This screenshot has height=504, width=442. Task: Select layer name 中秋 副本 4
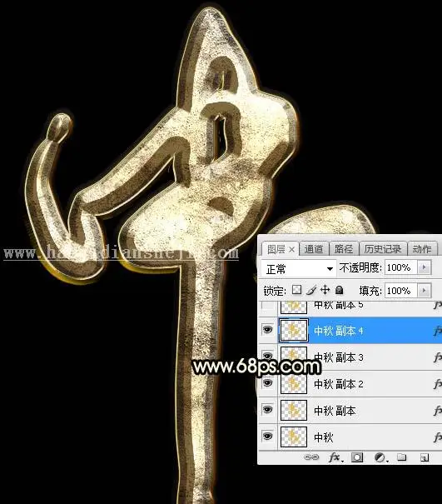tap(338, 331)
